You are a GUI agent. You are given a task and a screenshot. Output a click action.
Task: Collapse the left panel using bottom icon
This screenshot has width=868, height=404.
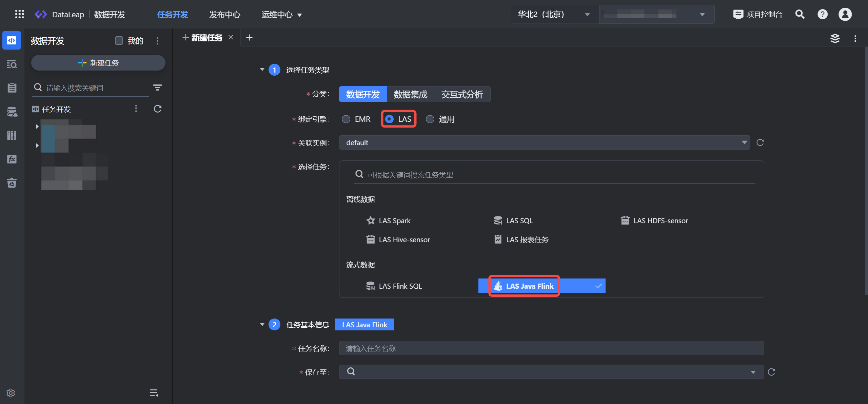tap(154, 393)
